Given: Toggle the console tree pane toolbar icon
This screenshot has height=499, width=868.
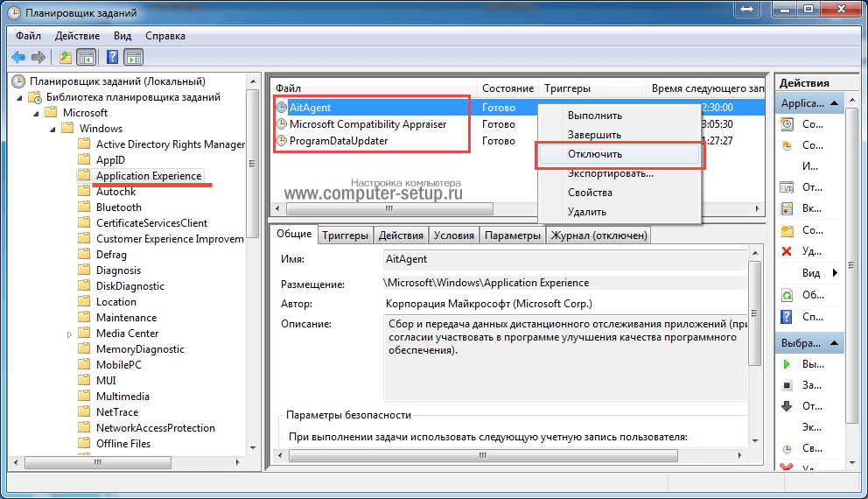Looking at the screenshot, I should (87, 58).
